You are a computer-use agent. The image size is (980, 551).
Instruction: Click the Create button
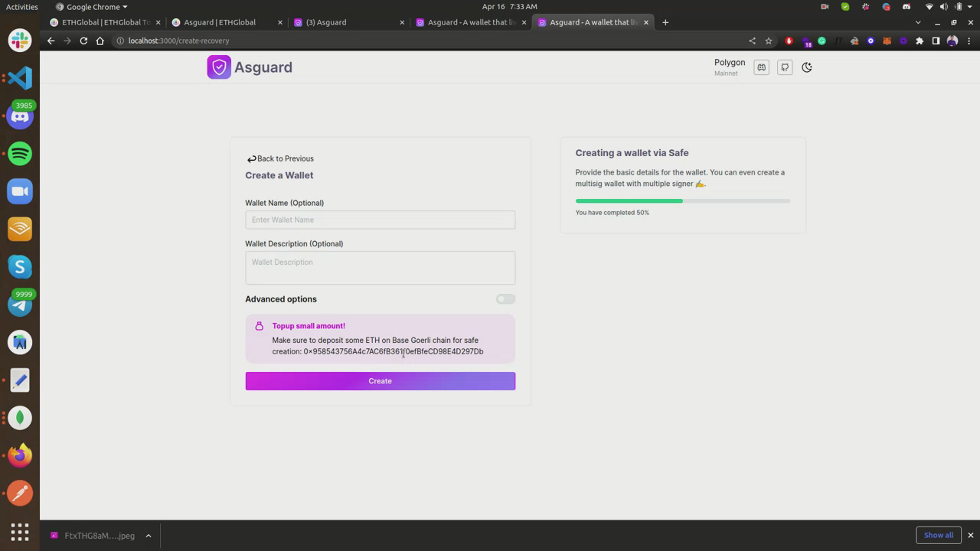point(381,381)
